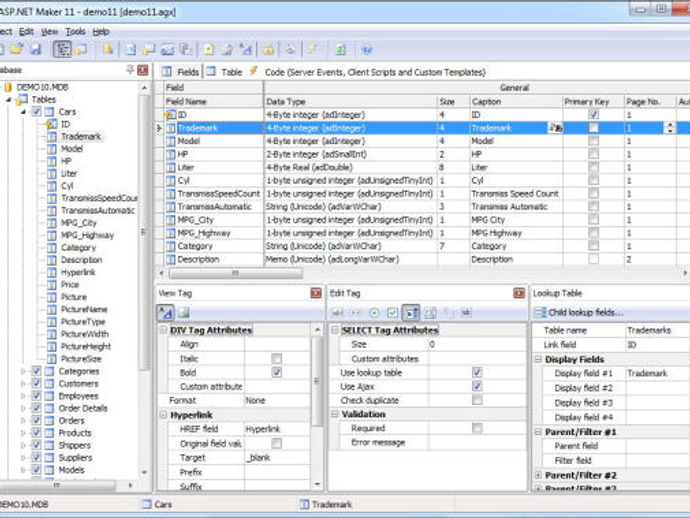Expand the Orders table node
The height and width of the screenshot is (518, 690).
(23, 420)
